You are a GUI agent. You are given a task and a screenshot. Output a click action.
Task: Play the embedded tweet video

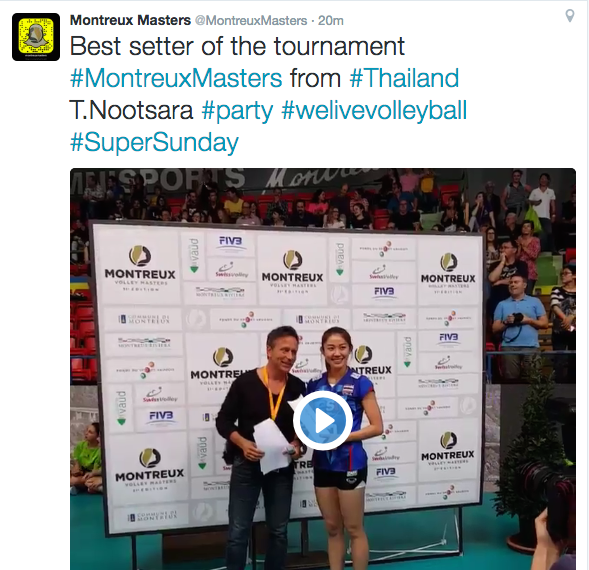pyautogui.click(x=323, y=421)
